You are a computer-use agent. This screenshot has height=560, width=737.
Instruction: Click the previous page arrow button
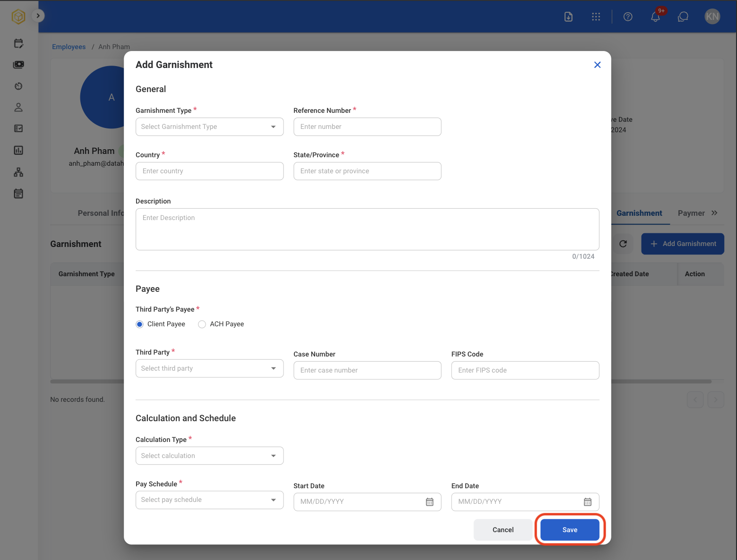[x=695, y=400]
